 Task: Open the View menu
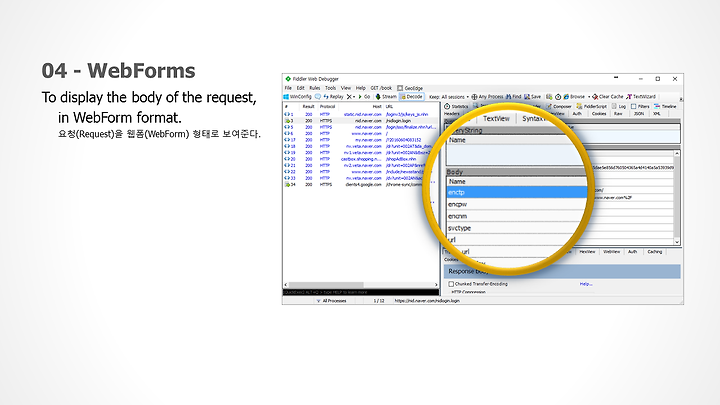[x=346, y=88]
